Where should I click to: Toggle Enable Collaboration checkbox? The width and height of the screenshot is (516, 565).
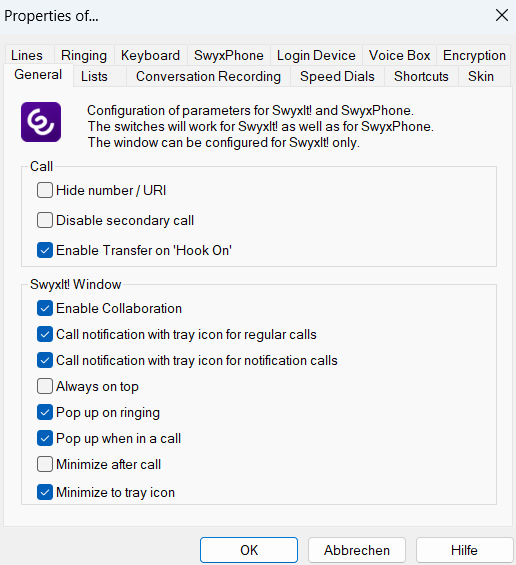pos(45,308)
